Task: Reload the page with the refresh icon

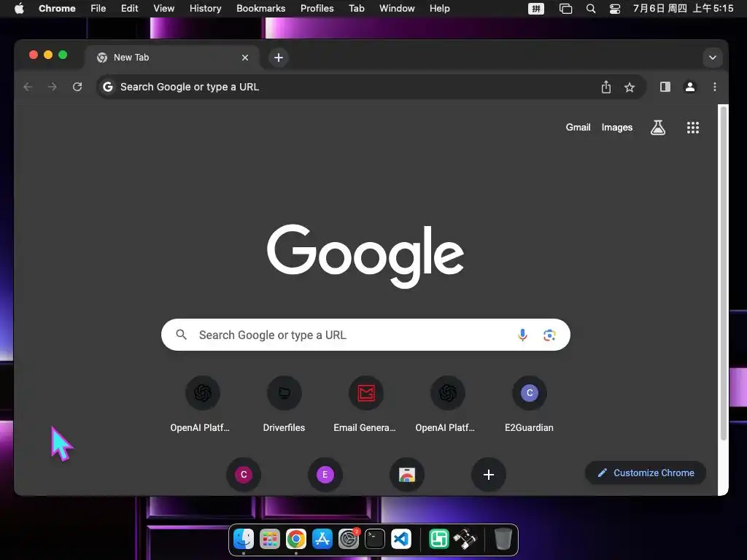Action: (x=77, y=87)
